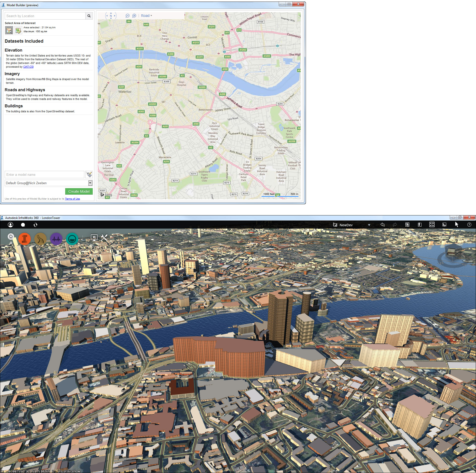The width and height of the screenshot is (476, 473).
Task: Open the orange InfraWorks build tools icon
Action: click(25, 239)
